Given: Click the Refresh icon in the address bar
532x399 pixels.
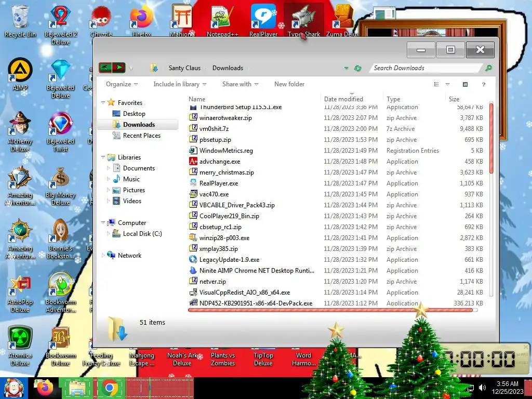Looking at the screenshot, I should tap(357, 68).
